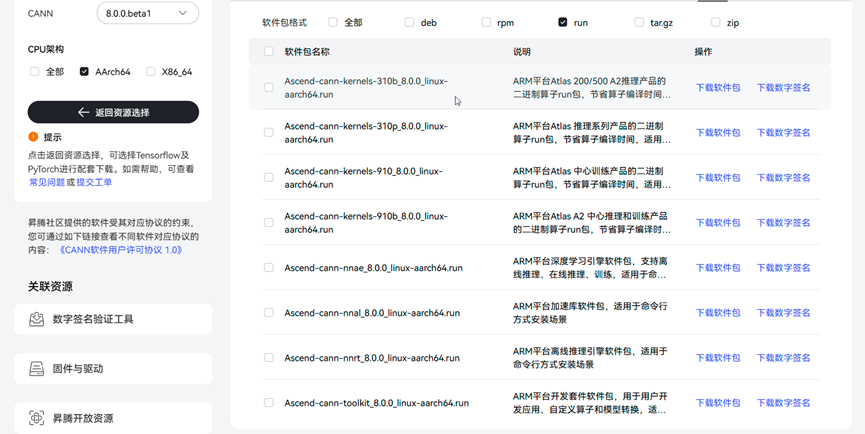Click the firmware and driver icon
Viewport: 865px width, 434px height.
click(37, 368)
